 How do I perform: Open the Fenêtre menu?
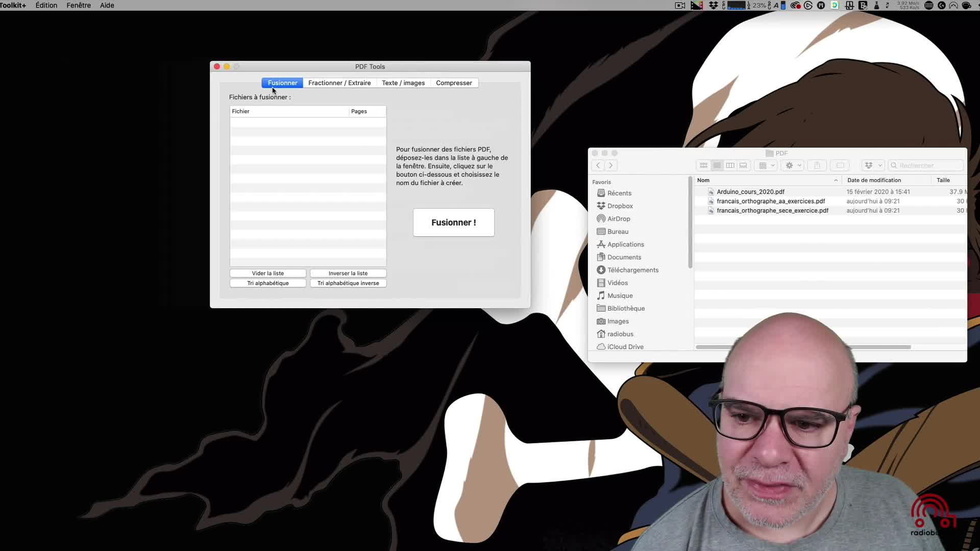(x=78, y=5)
